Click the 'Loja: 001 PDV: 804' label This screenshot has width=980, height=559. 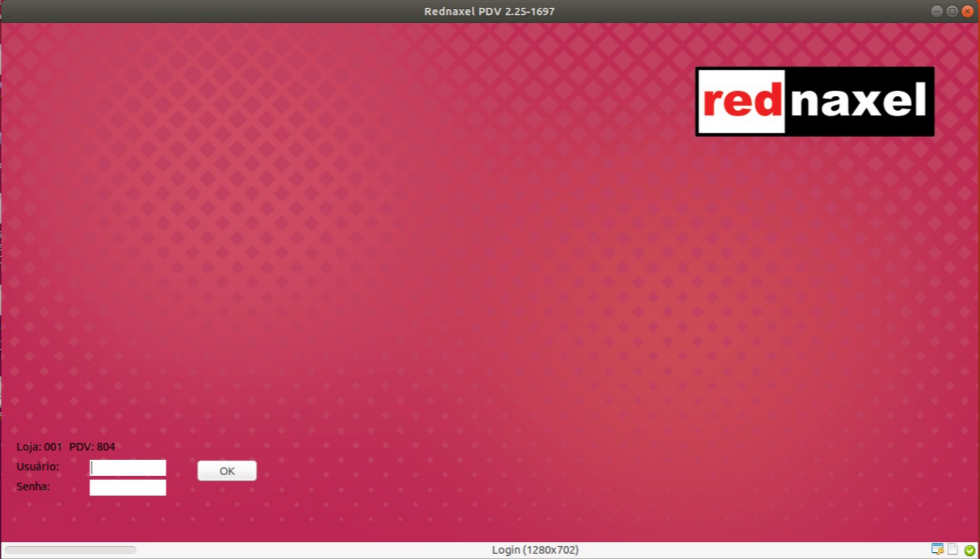coord(66,446)
